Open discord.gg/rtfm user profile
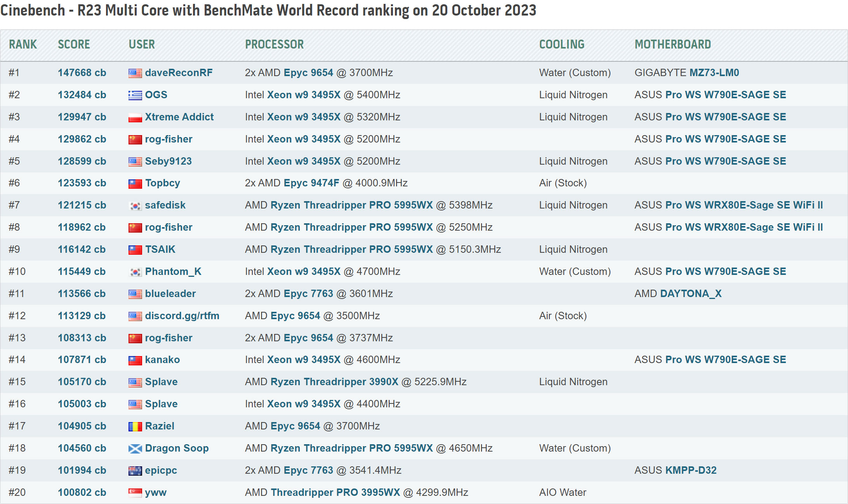848x504 pixels. pos(182,316)
